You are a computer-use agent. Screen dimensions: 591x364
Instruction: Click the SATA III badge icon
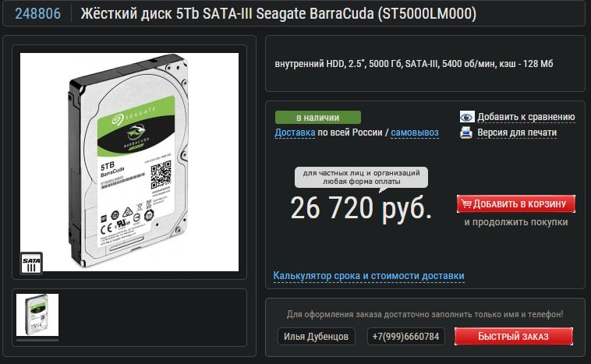pyautogui.click(x=31, y=263)
